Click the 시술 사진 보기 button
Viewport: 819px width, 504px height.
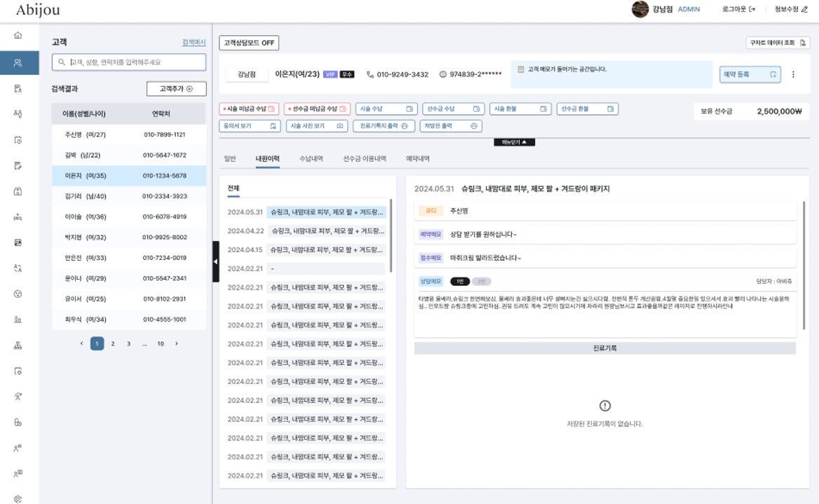click(317, 126)
